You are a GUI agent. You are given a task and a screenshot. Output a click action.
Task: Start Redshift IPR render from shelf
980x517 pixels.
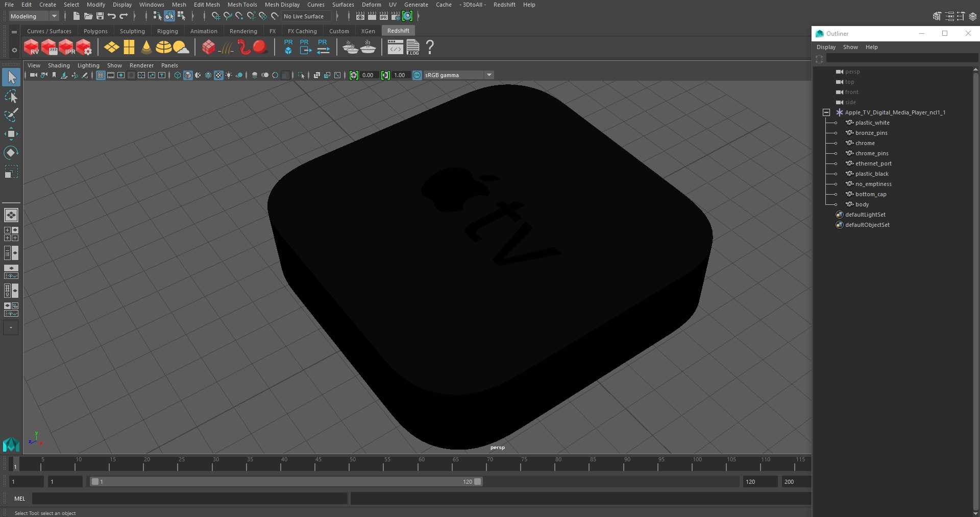tap(66, 47)
